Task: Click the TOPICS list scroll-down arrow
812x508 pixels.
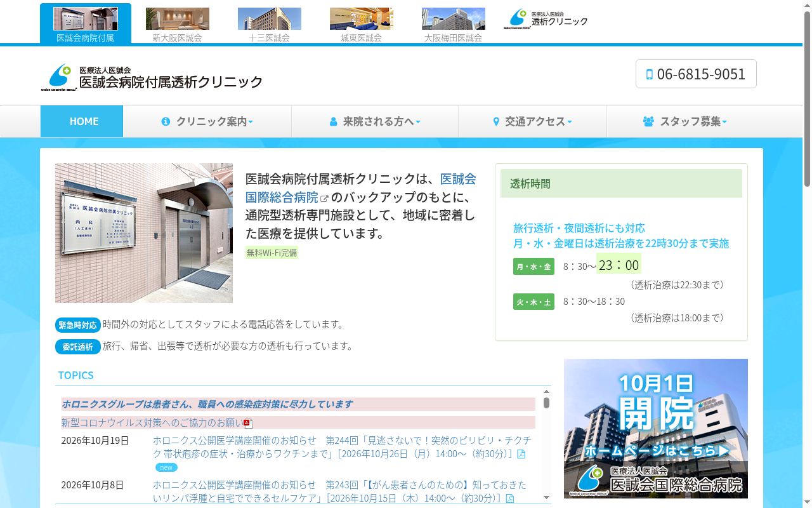Action: pos(546,498)
